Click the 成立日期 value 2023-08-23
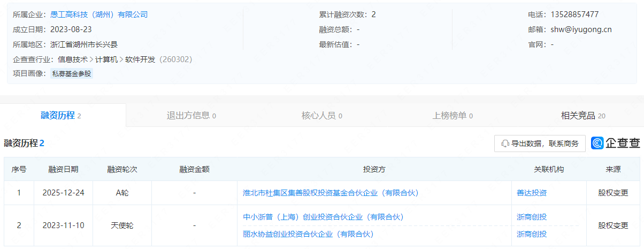The height and width of the screenshot is (249, 644). [x=71, y=29]
